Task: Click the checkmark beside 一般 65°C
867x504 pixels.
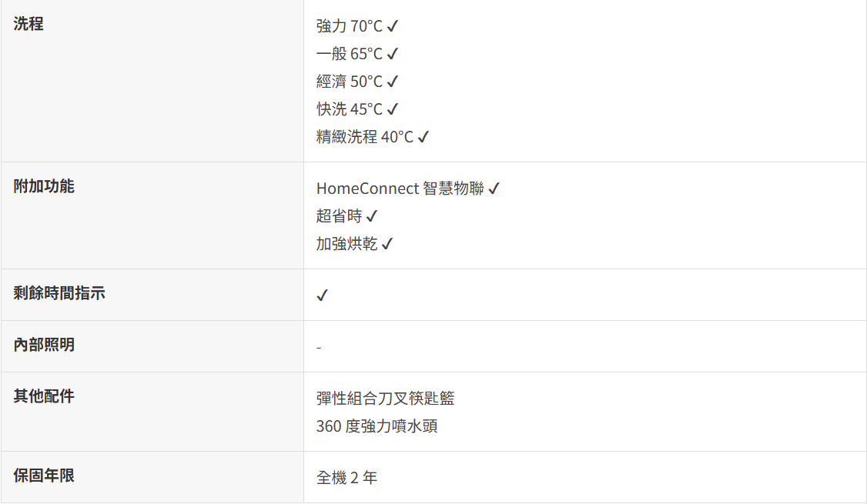Action: point(392,54)
